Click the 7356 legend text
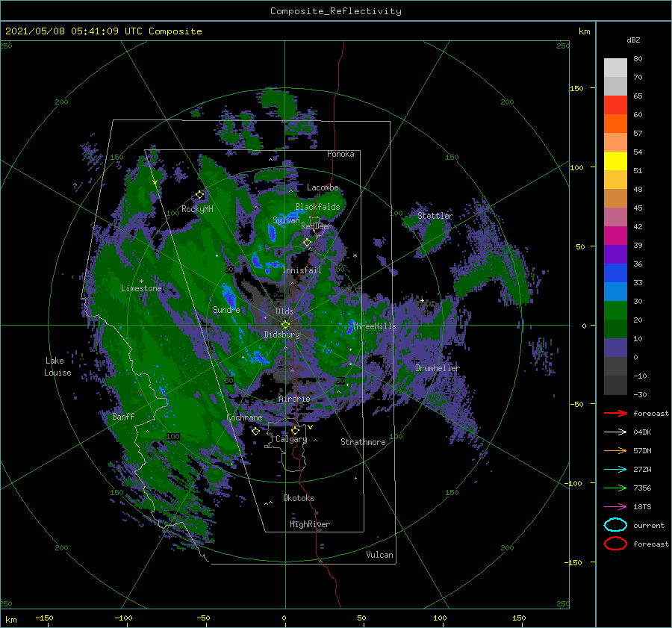This screenshot has height=628, width=672. click(642, 488)
